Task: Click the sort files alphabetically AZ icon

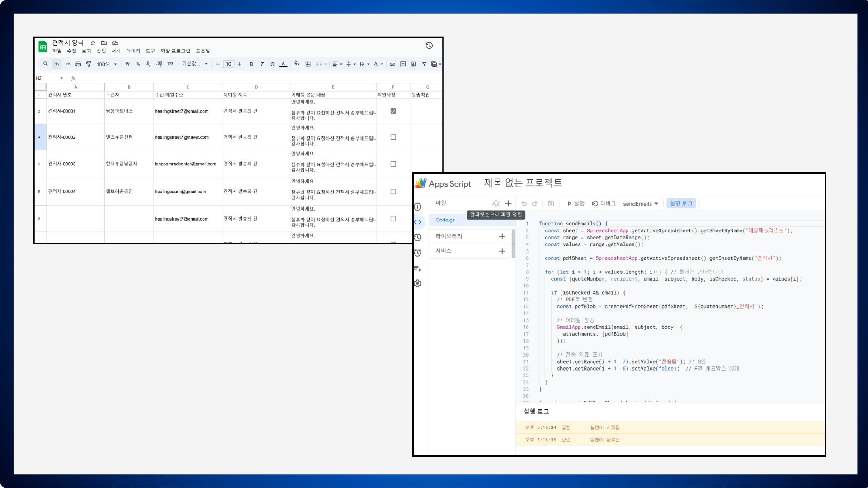Action: (x=496, y=203)
